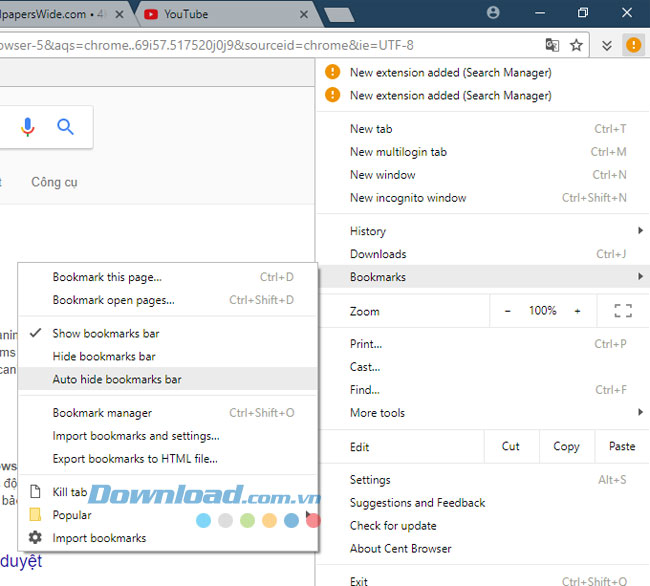The image size is (650, 586).
Task: Toggle Show bookmarks bar checked option
Action: pos(168,334)
